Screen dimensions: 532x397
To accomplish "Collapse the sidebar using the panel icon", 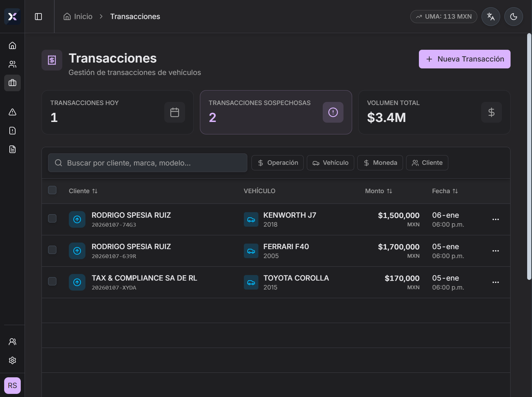I will (39, 16).
